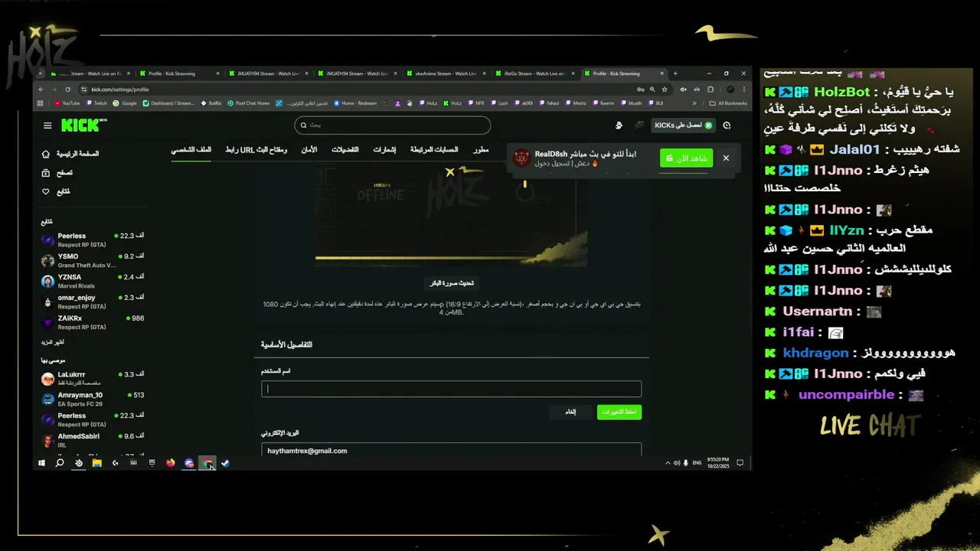Open omar_enjoy channel in sidebar
Viewport: 980px width, 551px height.
pos(92,302)
